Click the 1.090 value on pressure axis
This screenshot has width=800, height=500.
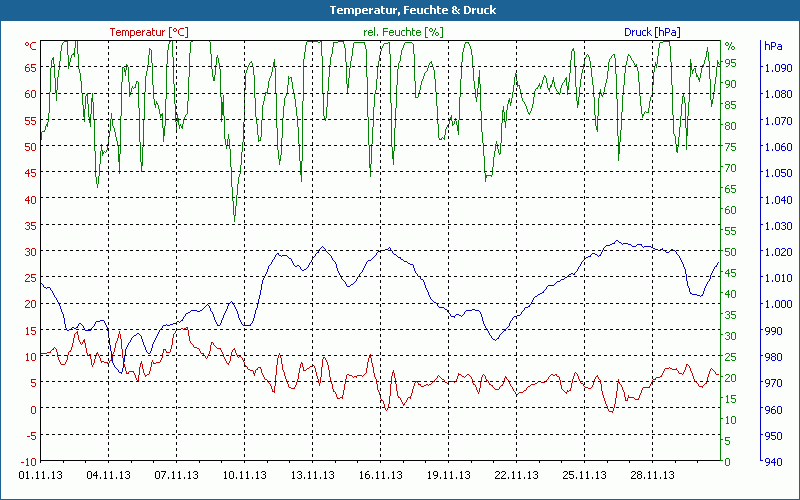(x=777, y=68)
